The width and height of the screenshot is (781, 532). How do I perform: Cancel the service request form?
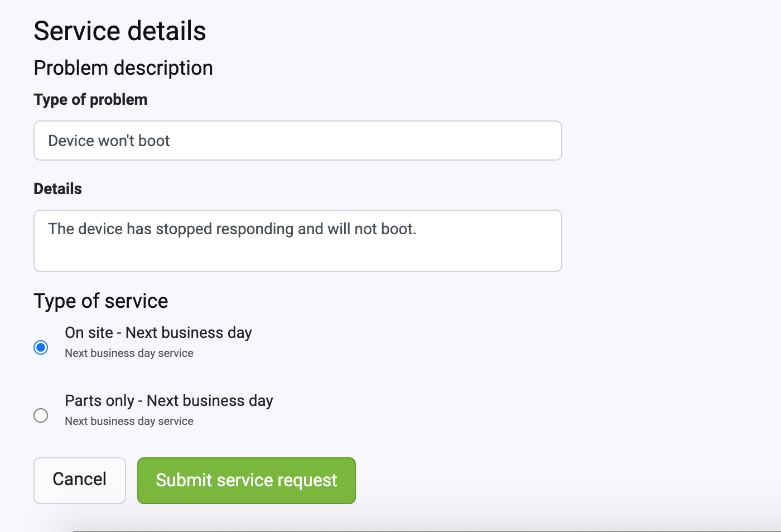click(x=80, y=481)
